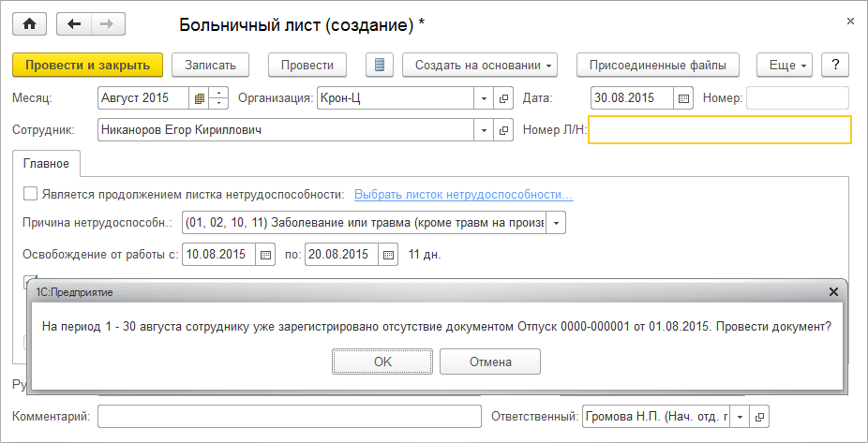Open calendar for the start date 10.08.2015

tap(265, 254)
